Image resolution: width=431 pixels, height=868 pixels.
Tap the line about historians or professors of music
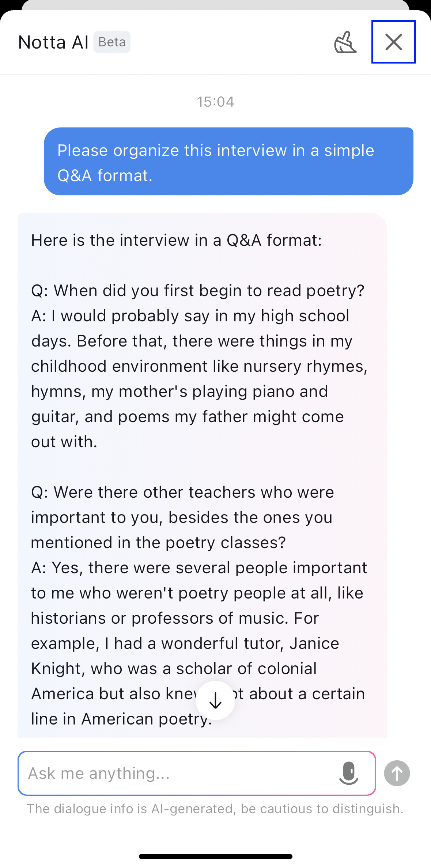[x=175, y=618]
